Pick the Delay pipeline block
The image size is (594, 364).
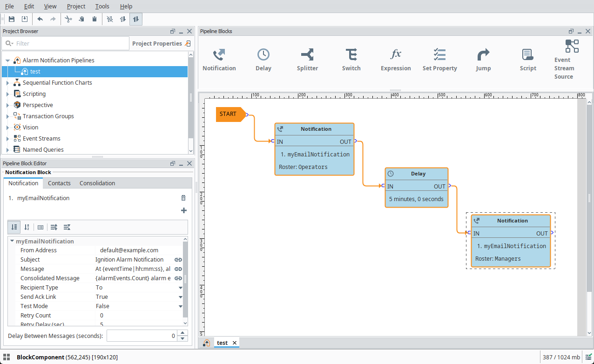[x=263, y=60]
